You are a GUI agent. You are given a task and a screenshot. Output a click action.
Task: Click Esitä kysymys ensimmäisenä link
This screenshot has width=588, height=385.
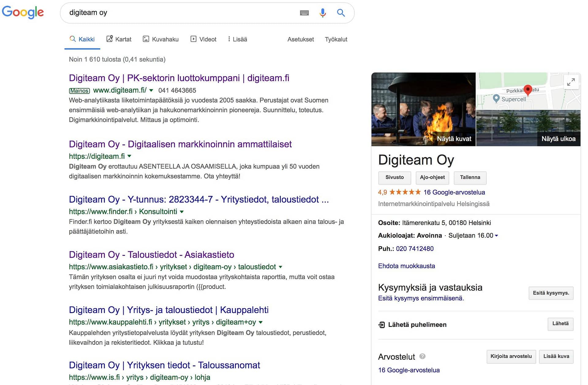point(421,298)
